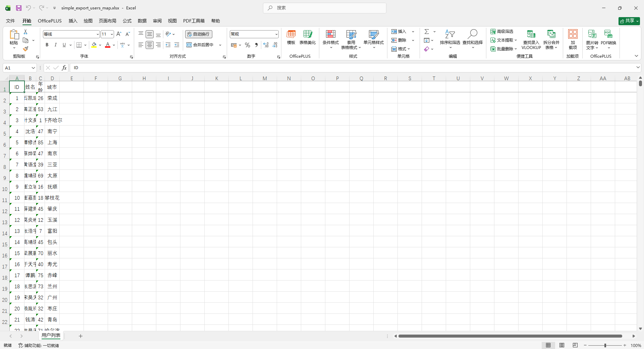
Task: Switch to the Page Layout tab
Action: [107, 21]
